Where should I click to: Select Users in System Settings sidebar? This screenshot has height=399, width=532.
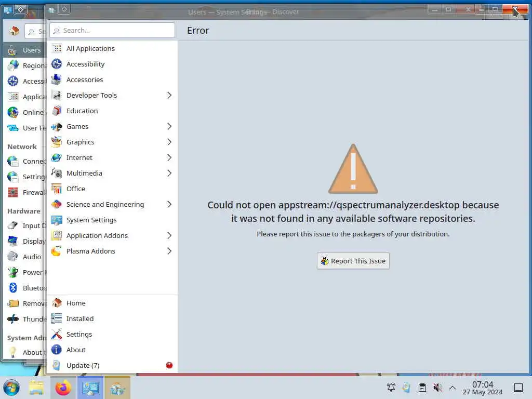click(24, 50)
